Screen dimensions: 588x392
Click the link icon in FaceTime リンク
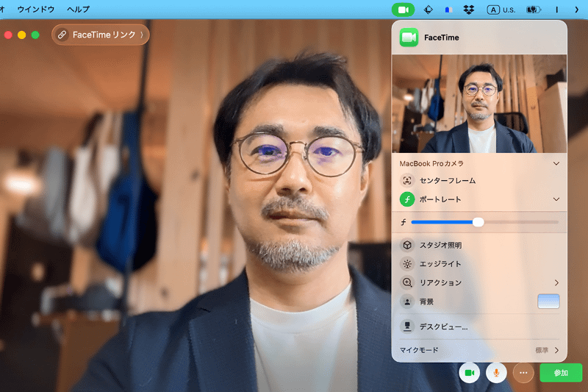click(62, 35)
